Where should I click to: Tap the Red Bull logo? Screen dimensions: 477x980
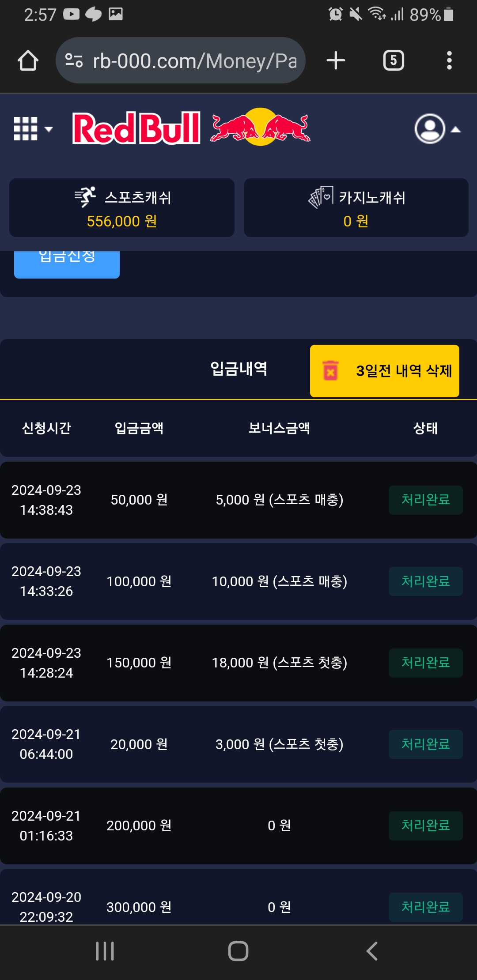[x=192, y=128]
